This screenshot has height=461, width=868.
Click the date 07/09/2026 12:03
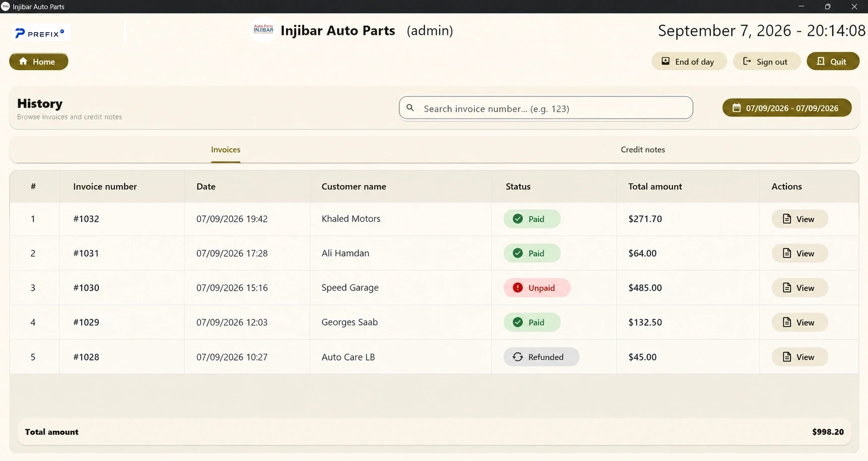232,322
